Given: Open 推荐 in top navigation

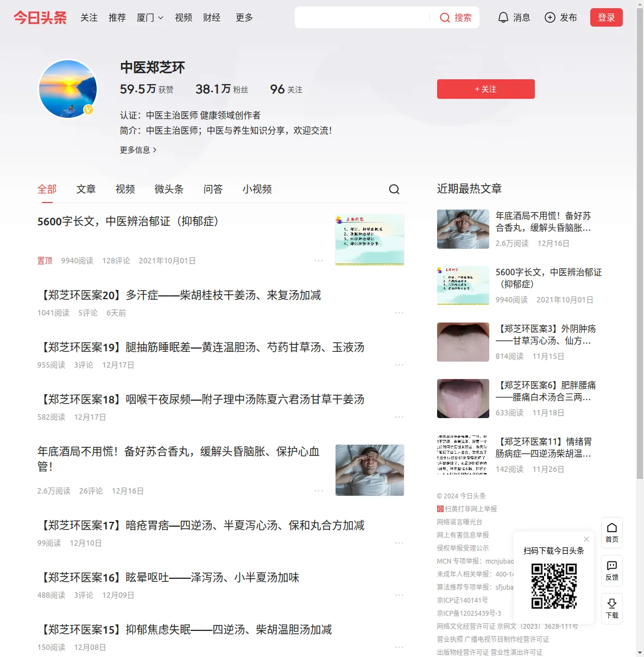Looking at the screenshot, I should point(117,18).
